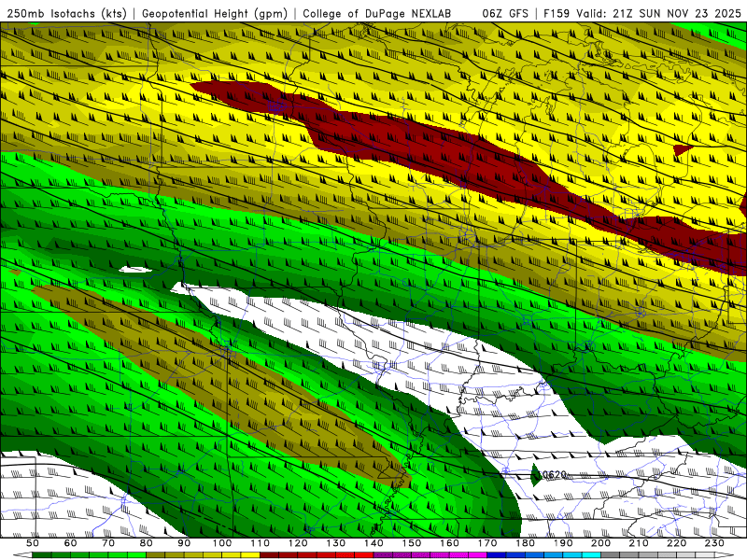Pick the dark red swatch right of 110
This screenshot has height=560, width=747.
pos(269,555)
